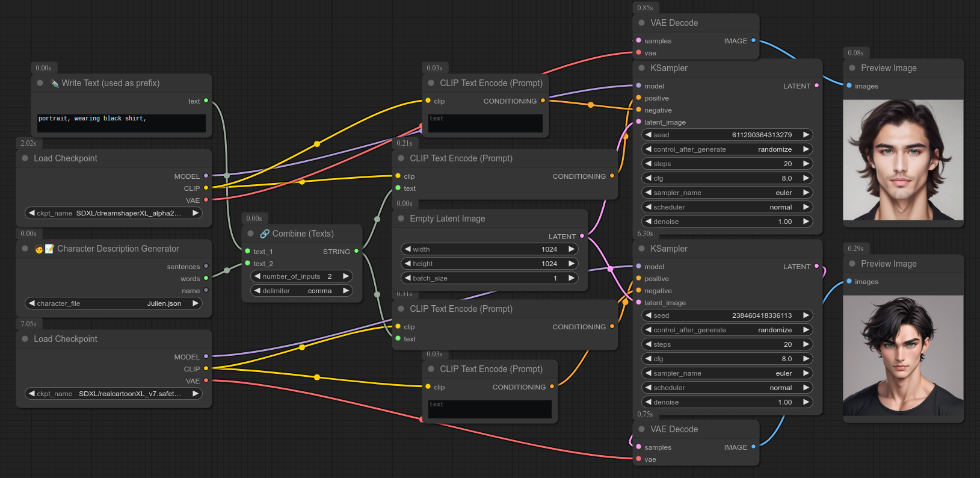Click right arrow of the width field

pos(571,249)
